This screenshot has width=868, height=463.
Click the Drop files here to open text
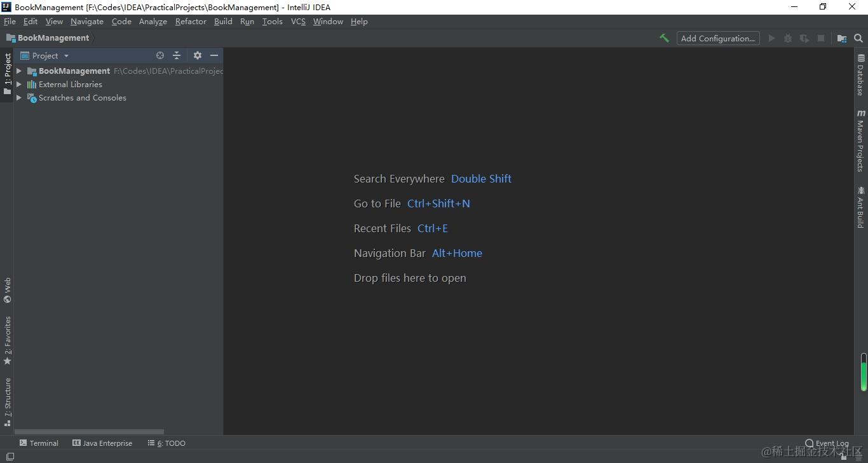410,278
